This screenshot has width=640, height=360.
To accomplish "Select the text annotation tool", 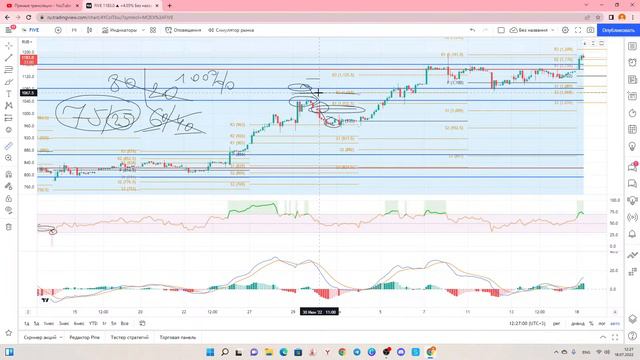I will point(9,93).
